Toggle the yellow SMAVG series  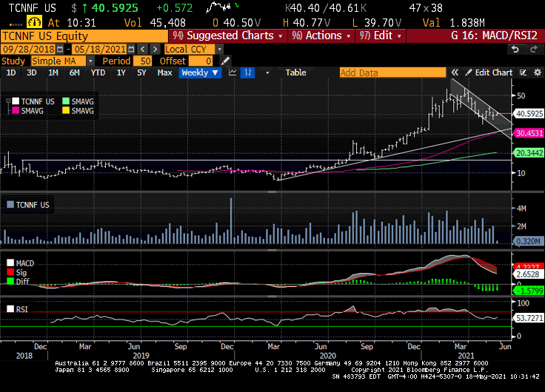pos(78,111)
